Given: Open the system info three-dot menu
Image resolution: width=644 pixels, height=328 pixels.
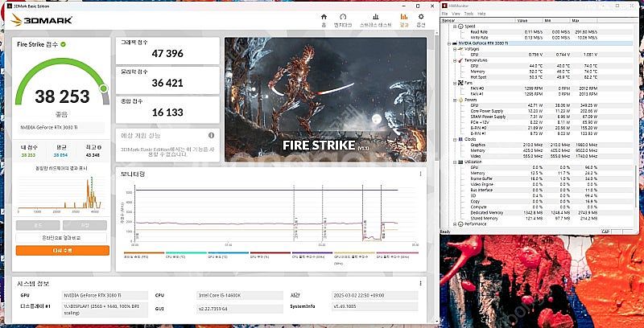Looking at the screenshot, I should 420,283.
